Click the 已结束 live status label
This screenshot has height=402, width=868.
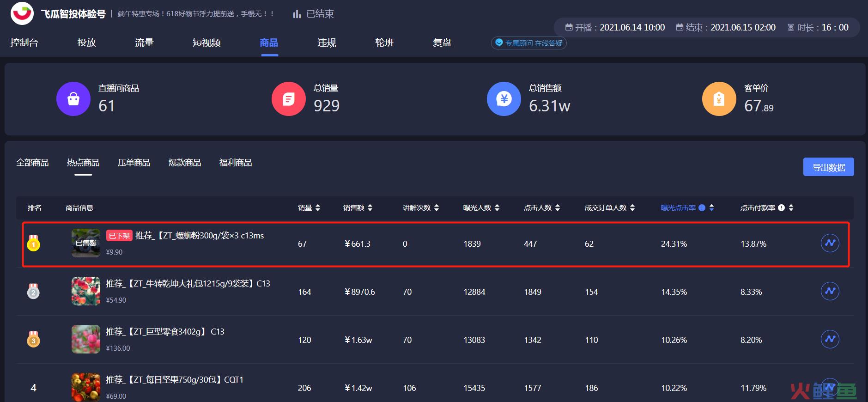coord(320,14)
